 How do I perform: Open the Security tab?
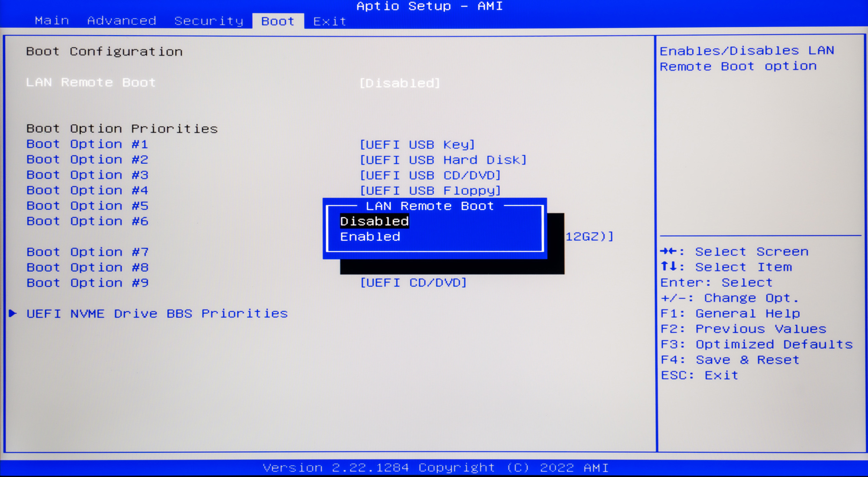tap(208, 21)
